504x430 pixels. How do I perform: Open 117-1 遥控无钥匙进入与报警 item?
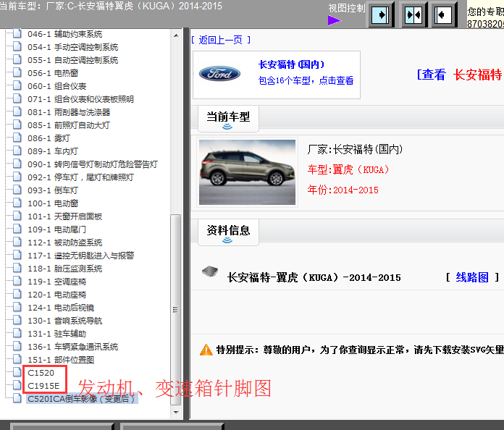(x=80, y=256)
